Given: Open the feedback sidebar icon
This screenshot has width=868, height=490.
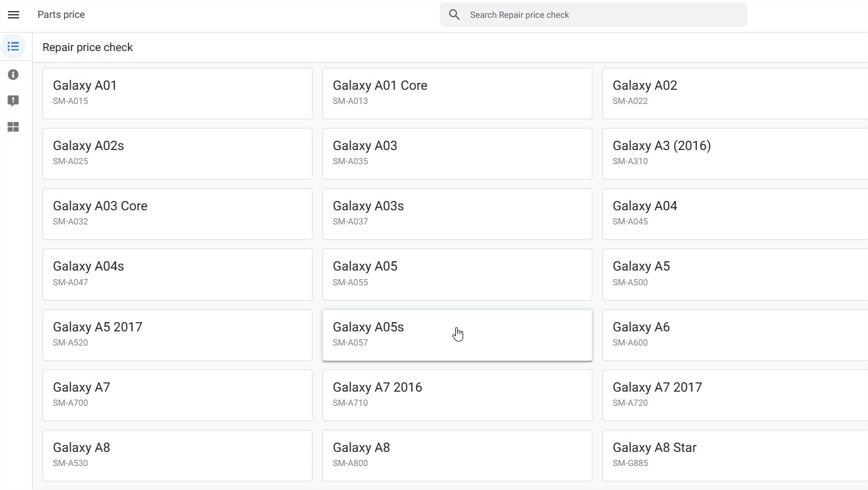Looking at the screenshot, I should coord(13,101).
